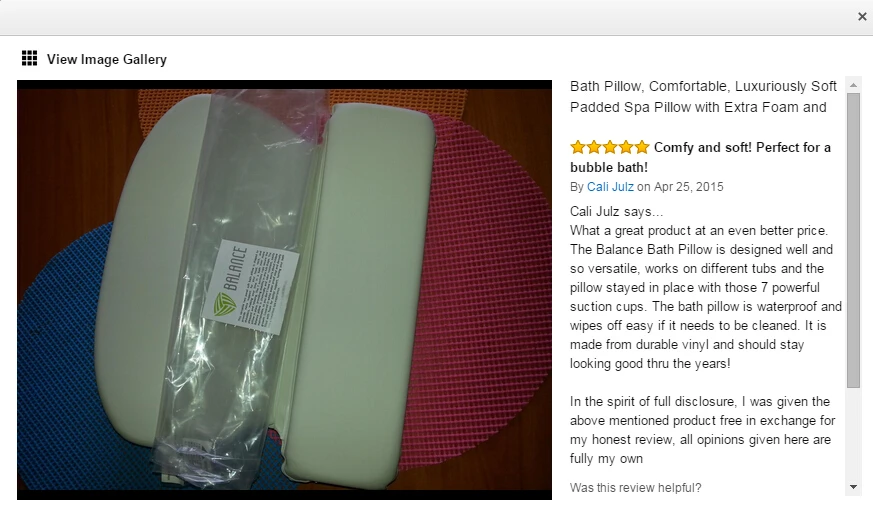Viewport: 873px width, 513px height.
Task: Click the 'Cali Julz says...' line
Action: pyautogui.click(x=616, y=212)
